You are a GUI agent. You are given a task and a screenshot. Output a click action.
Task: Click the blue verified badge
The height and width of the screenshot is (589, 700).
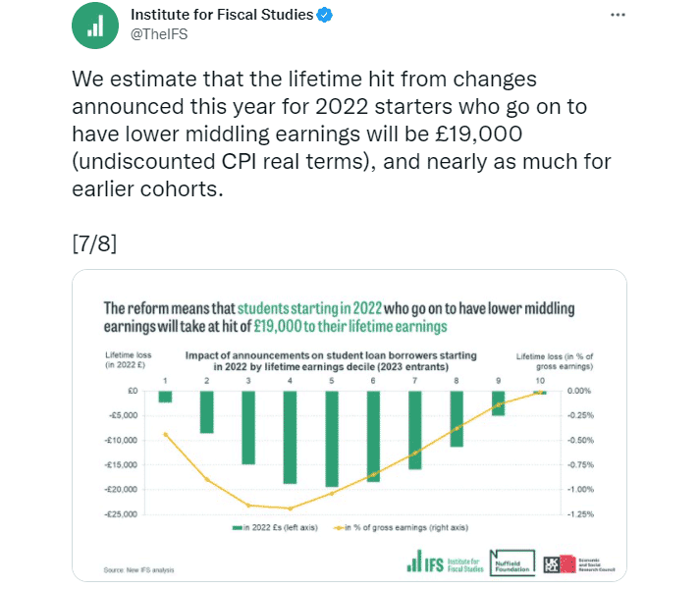325,15
